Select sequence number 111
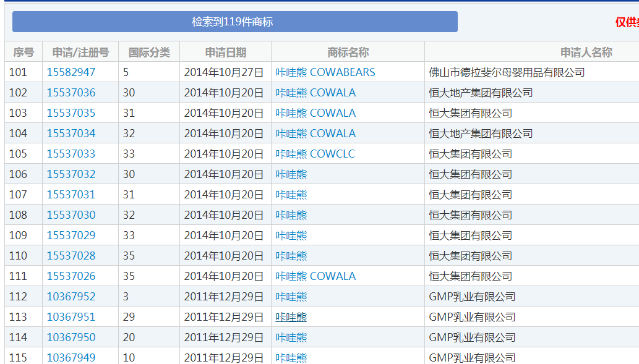The width and height of the screenshot is (639, 364). pyautogui.click(x=18, y=276)
